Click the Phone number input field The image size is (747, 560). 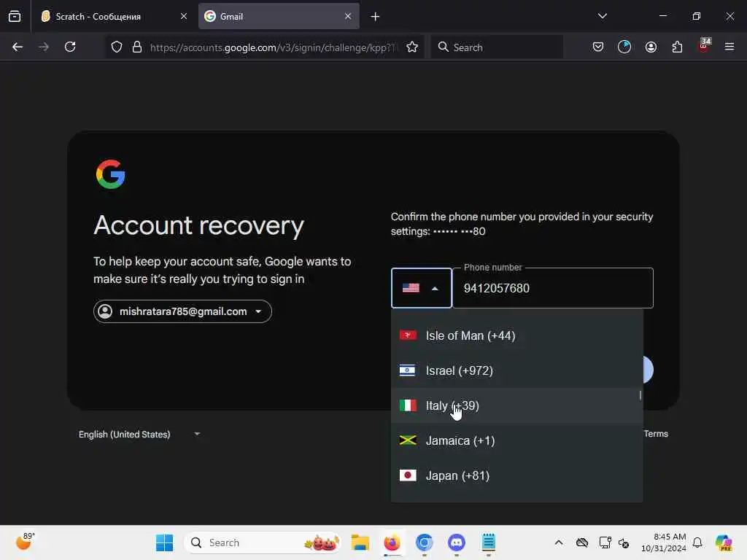[553, 288]
